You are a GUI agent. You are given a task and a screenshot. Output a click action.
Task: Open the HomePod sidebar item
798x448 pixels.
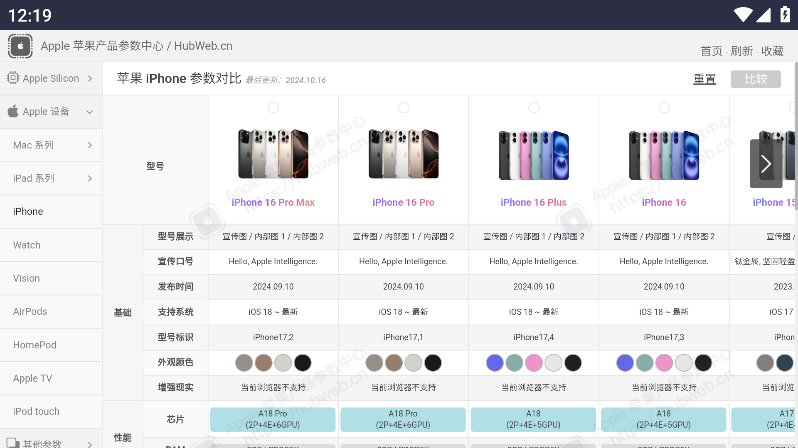(x=51, y=345)
